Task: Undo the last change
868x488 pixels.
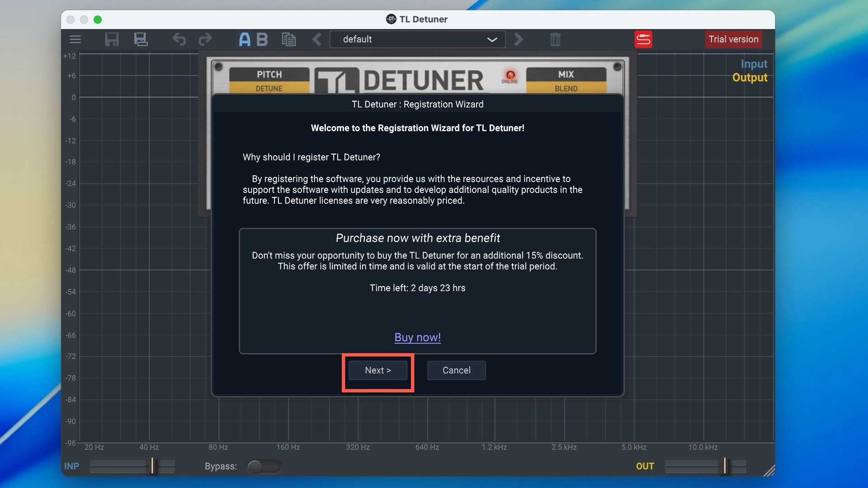Action: click(x=179, y=39)
